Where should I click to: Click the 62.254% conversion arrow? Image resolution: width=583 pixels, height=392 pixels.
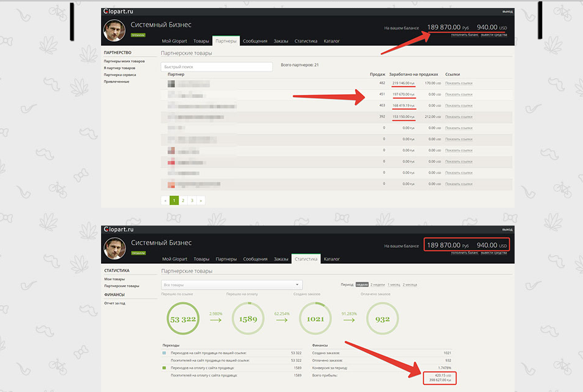(282, 320)
